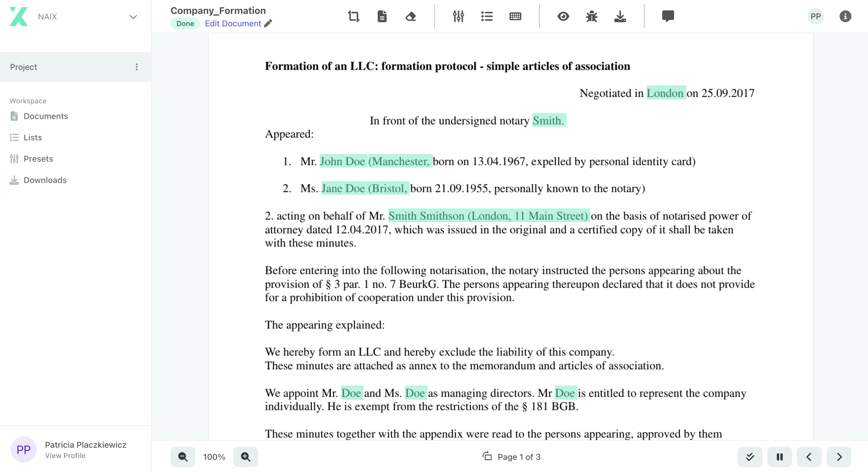
Task: Open Project options three-dot menu
Action: pos(136,67)
